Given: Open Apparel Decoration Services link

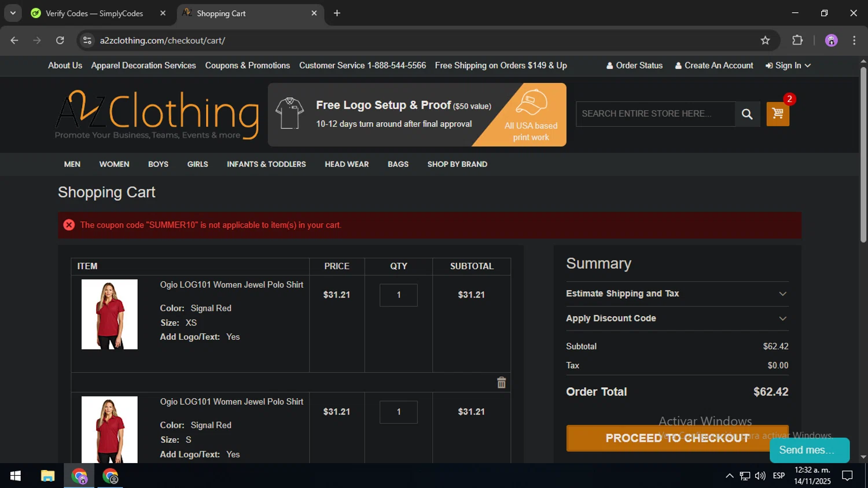Looking at the screenshot, I should click(x=144, y=65).
